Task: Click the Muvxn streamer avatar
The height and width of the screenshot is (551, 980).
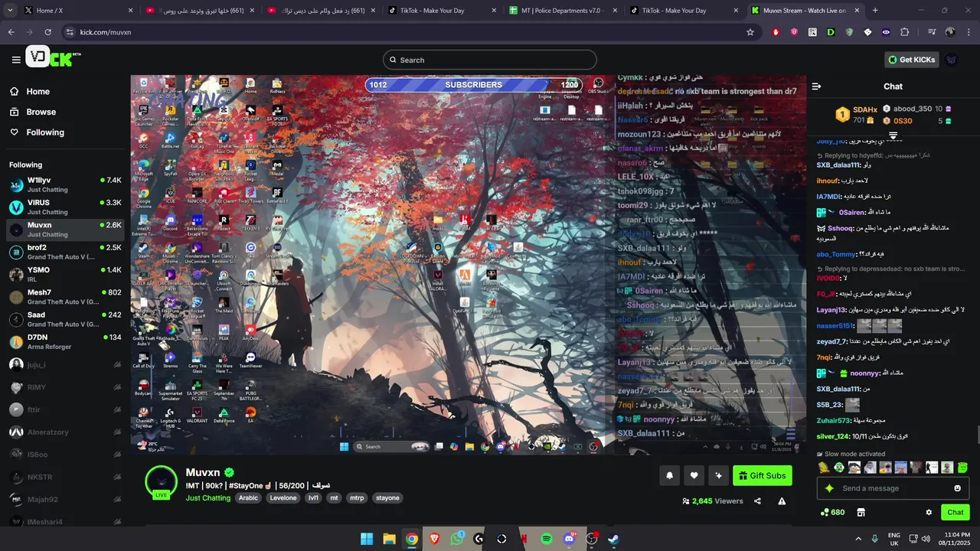Action: tap(162, 481)
